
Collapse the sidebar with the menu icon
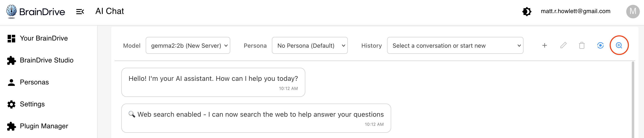tap(80, 11)
